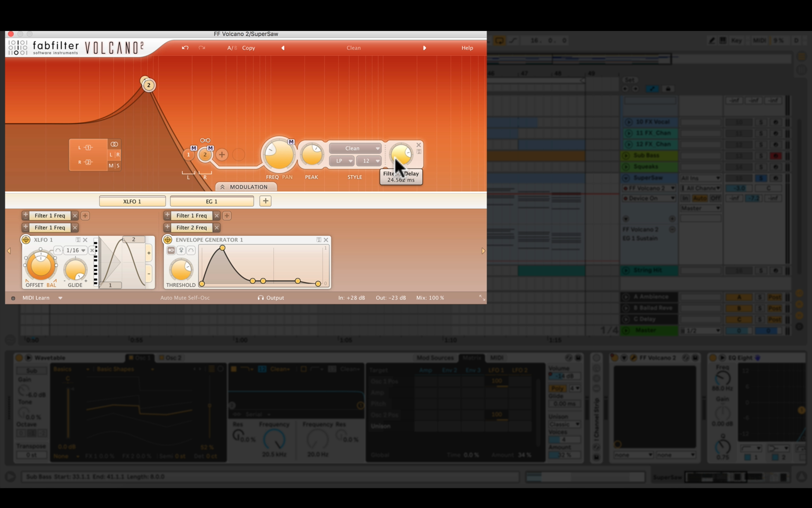Open the Clean filter style dropdown
Screen dimensions: 812x508
[355, 148]
